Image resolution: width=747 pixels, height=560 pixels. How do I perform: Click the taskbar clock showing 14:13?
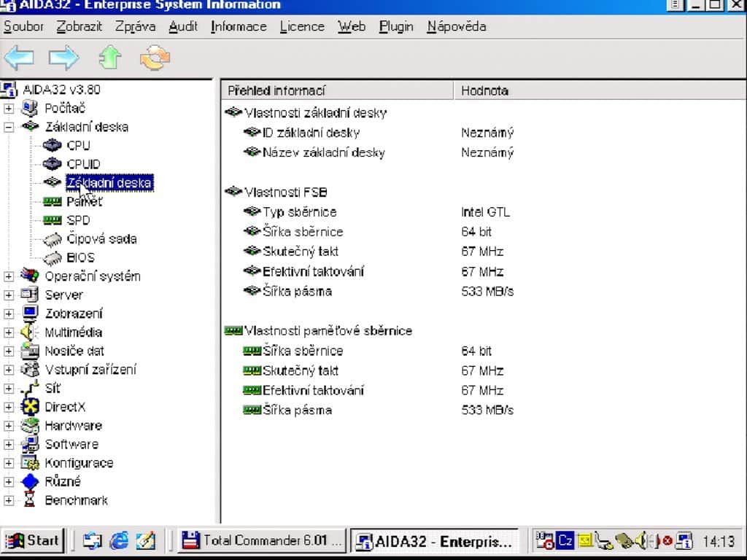[x=719, y=541]
